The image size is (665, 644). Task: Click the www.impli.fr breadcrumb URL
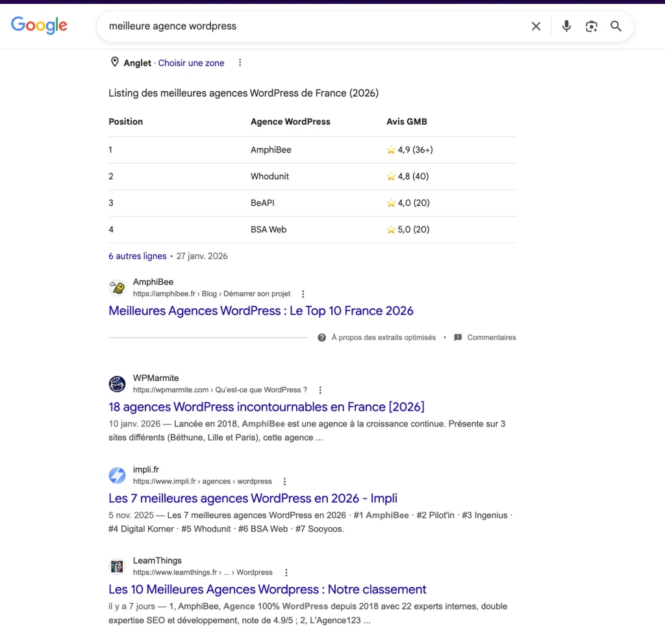click(x=203, y=482)
